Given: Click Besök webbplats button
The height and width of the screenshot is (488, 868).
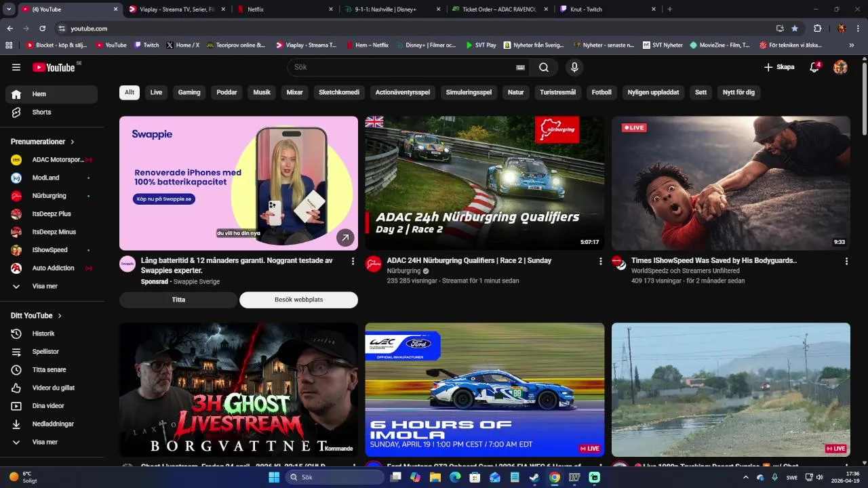Looking at the screenshot, I should (298, 300).
